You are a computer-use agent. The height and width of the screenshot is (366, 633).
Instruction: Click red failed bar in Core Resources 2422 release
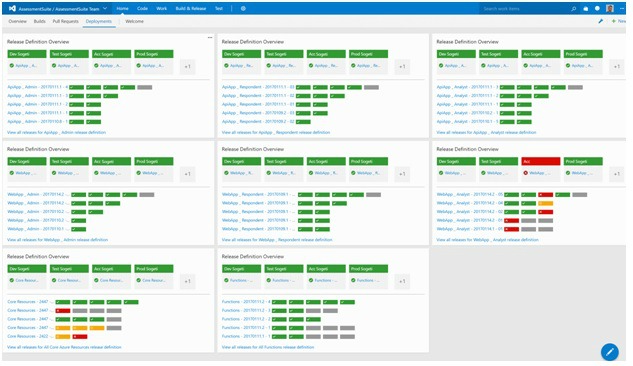pyautogui.click(x=80, y=336)
